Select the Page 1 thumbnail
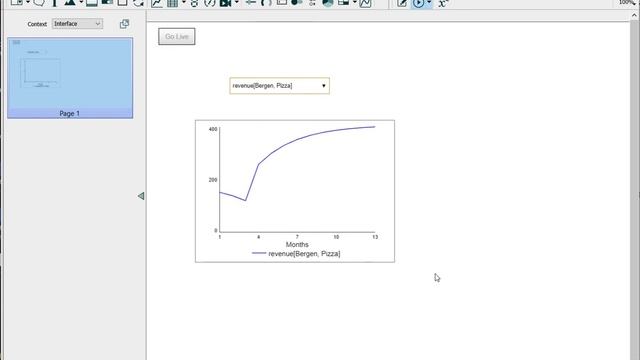 (70, 78)
